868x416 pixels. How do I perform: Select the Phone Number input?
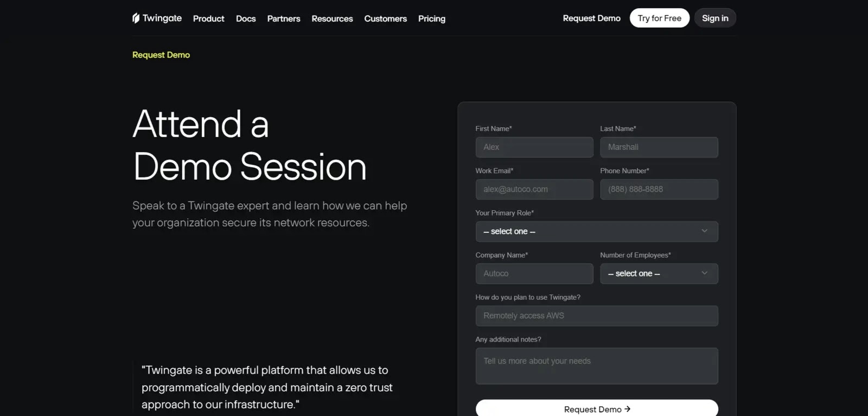(x=659, y=190)
